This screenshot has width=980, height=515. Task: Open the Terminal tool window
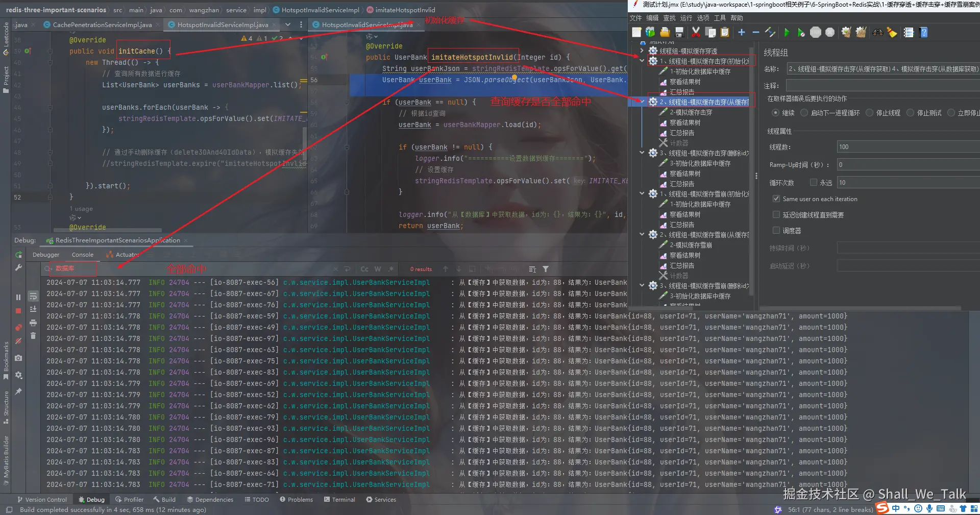click(x=339, y=500)
